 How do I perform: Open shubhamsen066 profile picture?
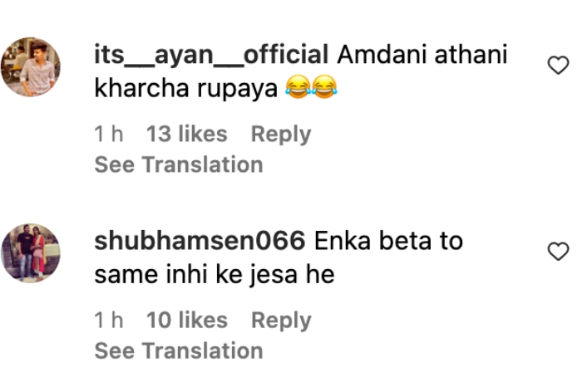pyautogui.click(x=31, y=252)
